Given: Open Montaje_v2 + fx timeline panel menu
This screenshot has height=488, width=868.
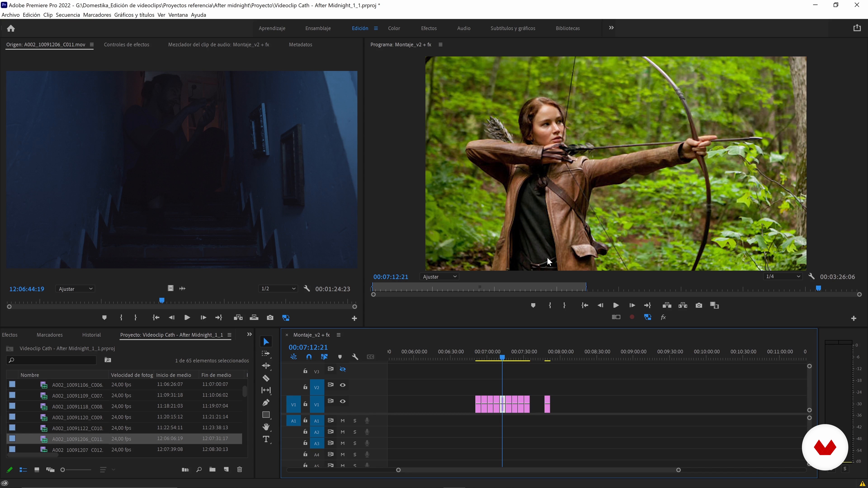Looking at the screenshot, I should pos(339,335).
